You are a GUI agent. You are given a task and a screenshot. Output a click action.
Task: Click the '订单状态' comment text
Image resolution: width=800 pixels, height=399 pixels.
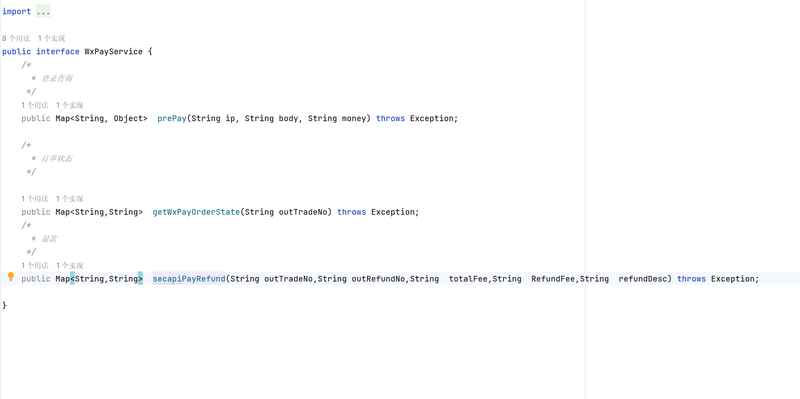pos(57,159)
